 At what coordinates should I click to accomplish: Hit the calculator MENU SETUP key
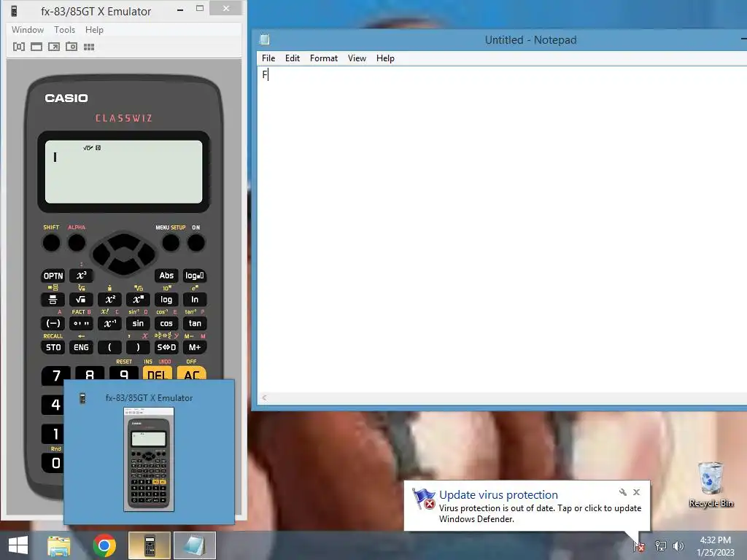click(x=171, y=243)
